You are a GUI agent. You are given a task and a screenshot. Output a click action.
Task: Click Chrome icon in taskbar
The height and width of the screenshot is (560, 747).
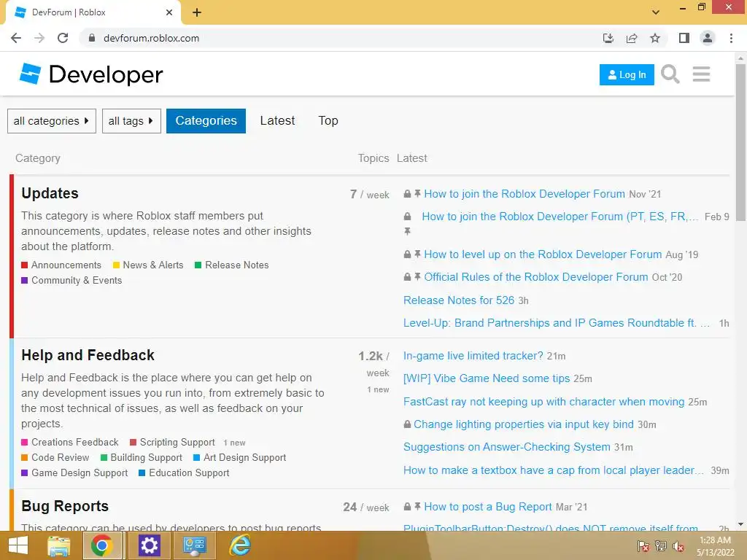click(x=102, y=545)
